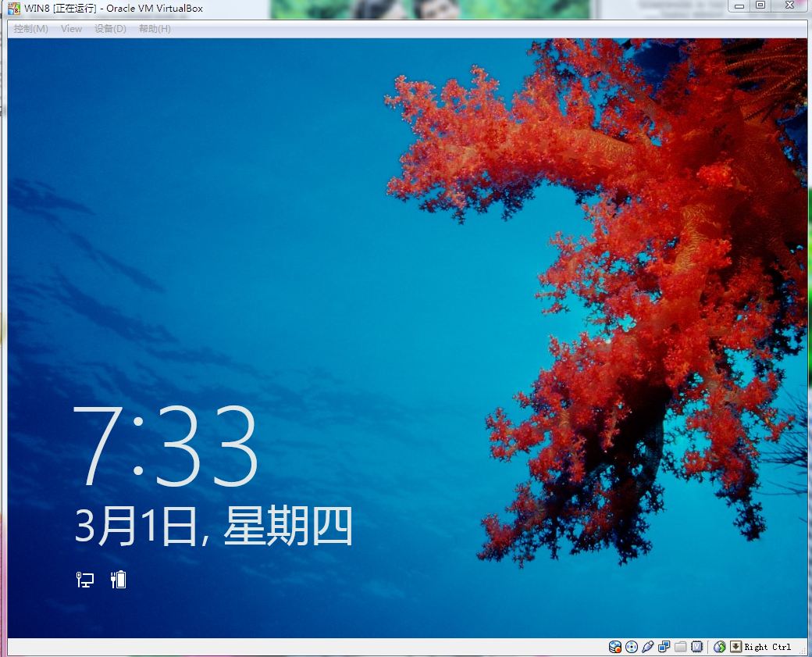Open the 设备(D) devices menu
The height and width of the screenshot is (657, 812).
(110, 29)
